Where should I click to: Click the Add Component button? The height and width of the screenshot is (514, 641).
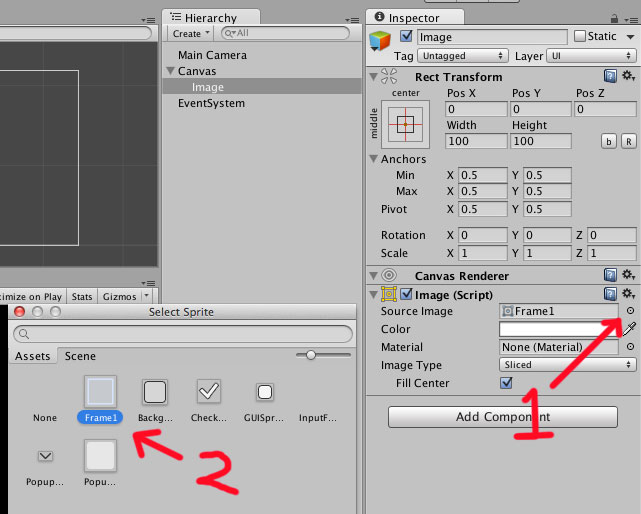(x=502, y=417)
